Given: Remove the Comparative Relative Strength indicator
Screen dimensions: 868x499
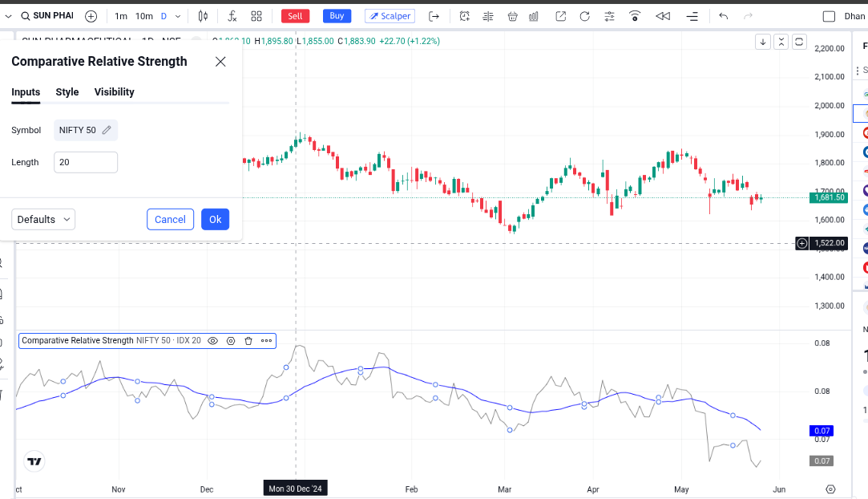Looking at the screenshot, I should 248,341.
